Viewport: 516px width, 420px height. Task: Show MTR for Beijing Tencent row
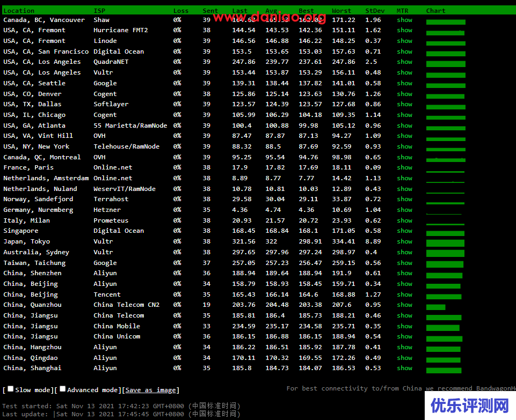[404, 295]
